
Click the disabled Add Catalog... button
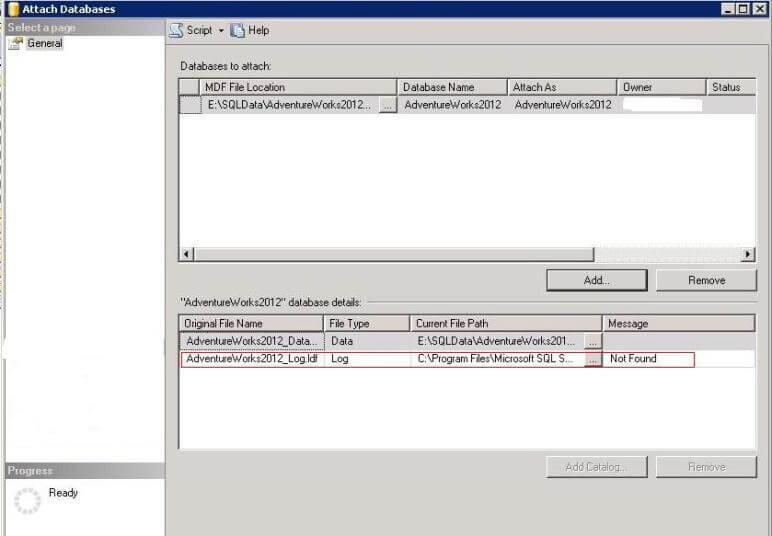point(597,467)
